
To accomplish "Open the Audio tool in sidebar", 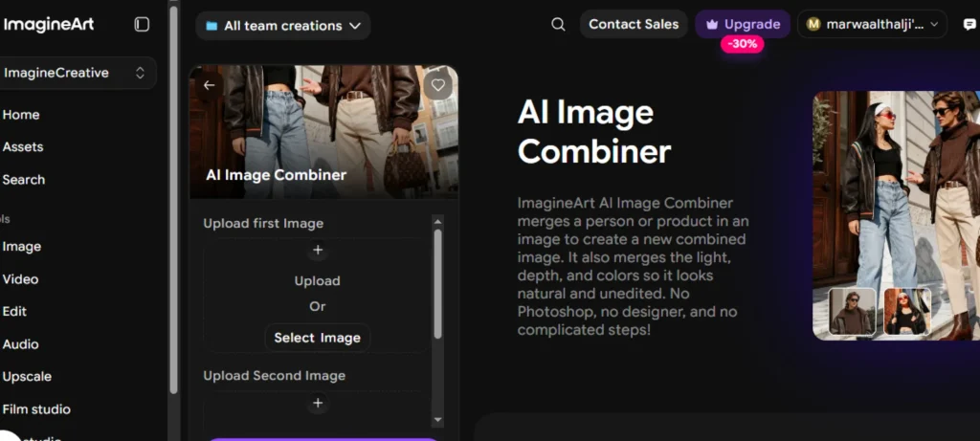I will pos(21,343).
